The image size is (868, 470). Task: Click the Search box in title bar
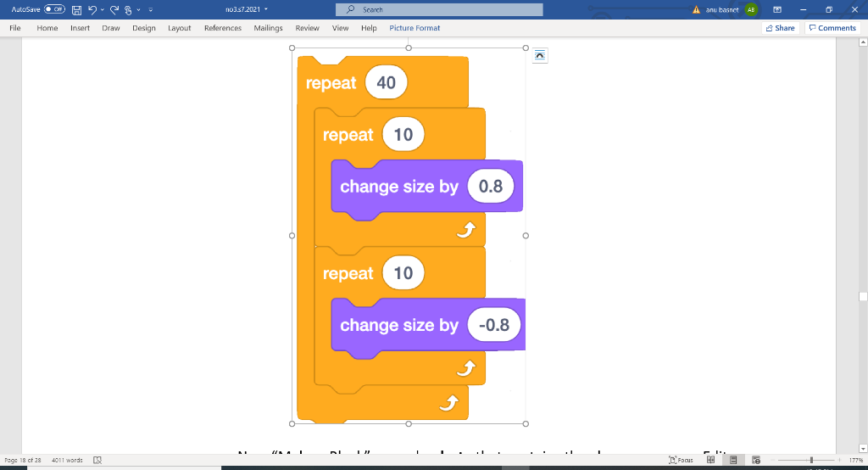point(439,9)
